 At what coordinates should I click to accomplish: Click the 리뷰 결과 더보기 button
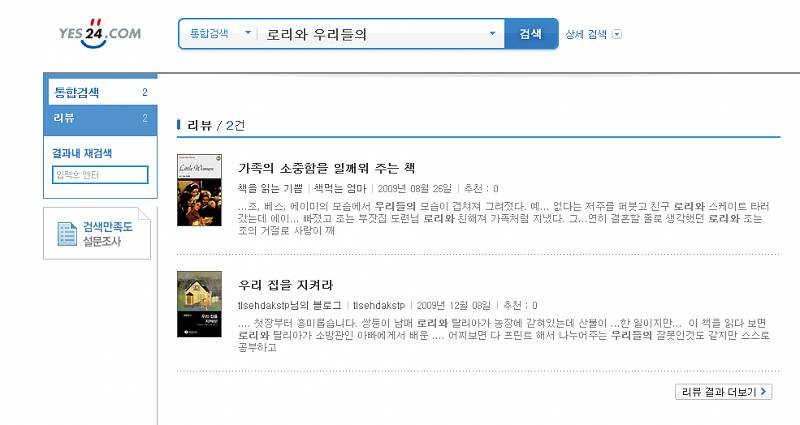tap(723, 392)
